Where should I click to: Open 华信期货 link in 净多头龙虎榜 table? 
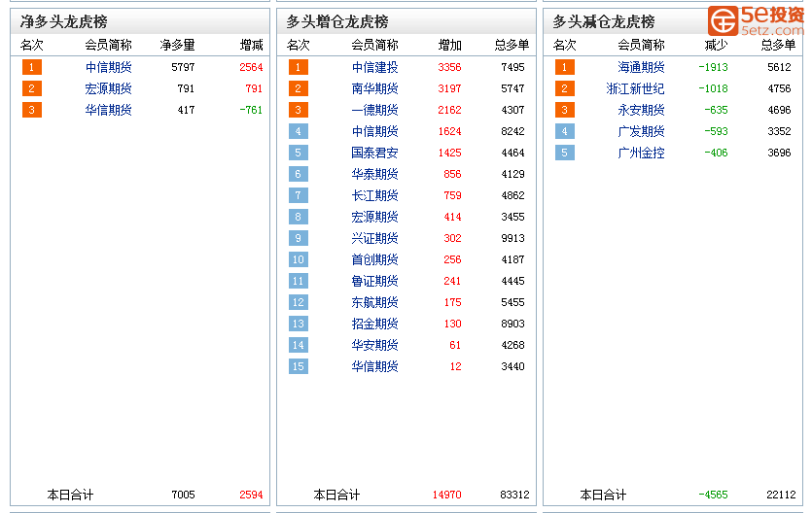[x=108, y=110]
